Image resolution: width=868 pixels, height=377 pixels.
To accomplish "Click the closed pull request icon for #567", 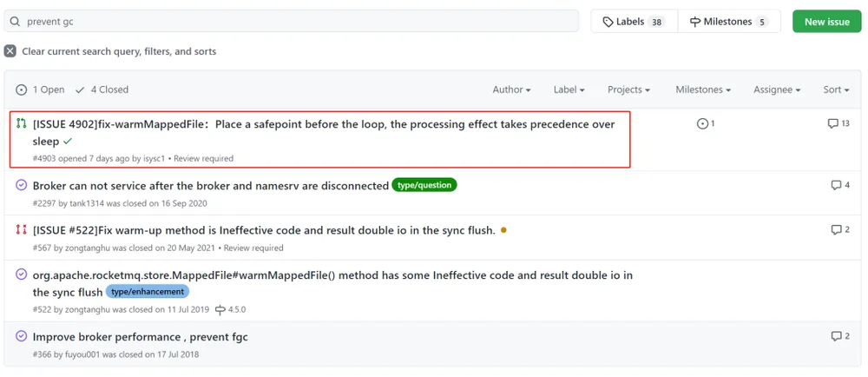I will [21, 229].
